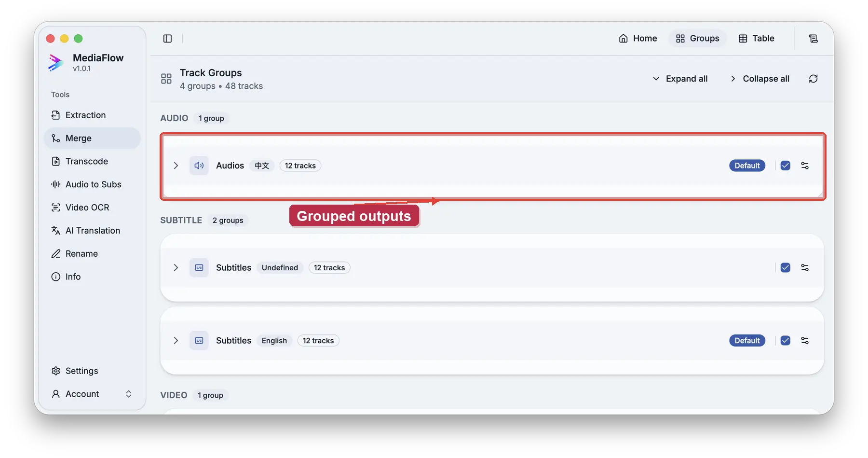868x458 pixels.
Task: Click the AUDIO section header
Action: pos(174,118)
